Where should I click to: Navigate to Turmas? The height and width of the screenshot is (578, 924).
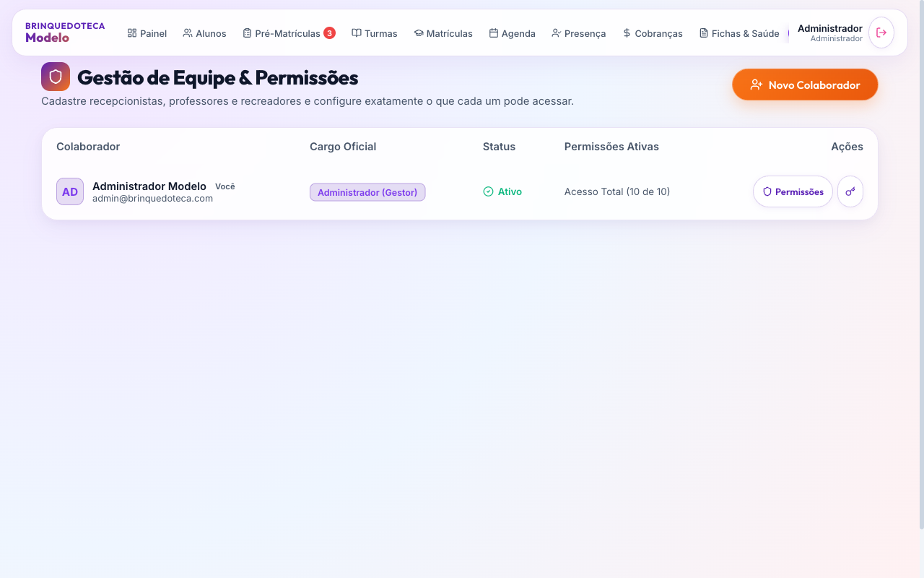(x=375, y=33)
